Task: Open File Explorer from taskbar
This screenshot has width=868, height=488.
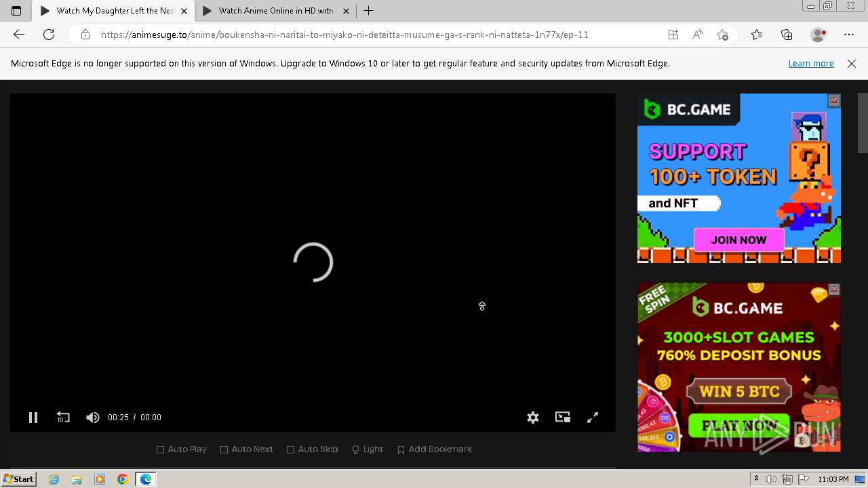Action: coord(77,479)
